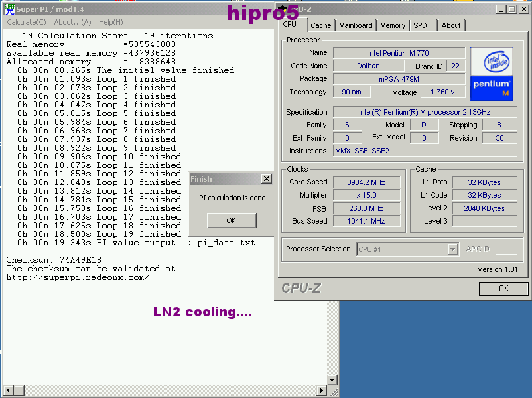Open the SPD tab
Viewport: 532px width, 398px height.
pos(420,25)
